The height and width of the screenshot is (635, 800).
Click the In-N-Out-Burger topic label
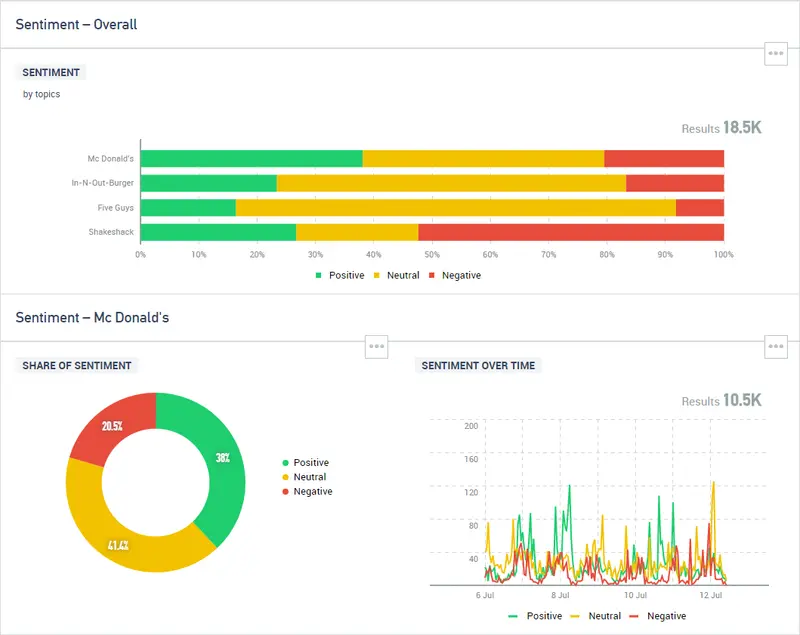point(102,183)
